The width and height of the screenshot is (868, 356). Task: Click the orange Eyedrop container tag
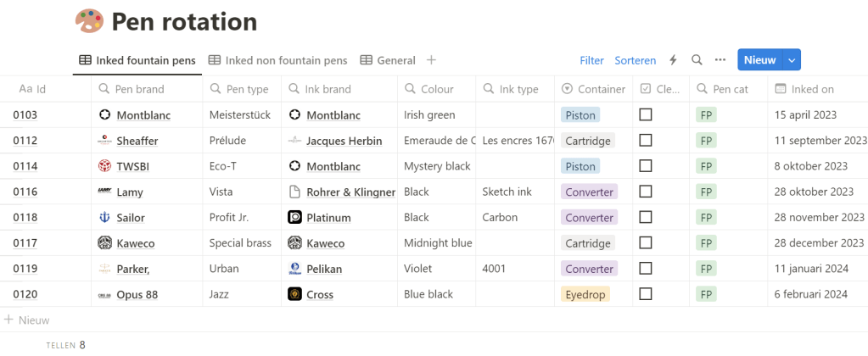585,295
